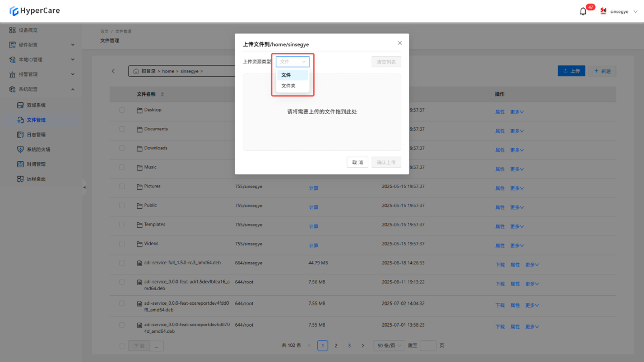Open the upload resource type dropdown
The height and width of the screenshot is (362, 644).
coord(293,62)
